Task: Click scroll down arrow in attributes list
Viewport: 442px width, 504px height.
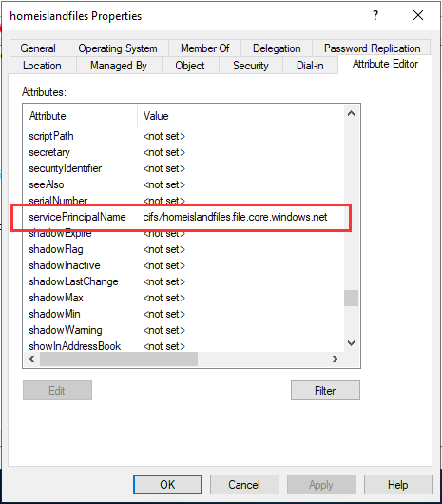Action: (x=351, y=343)
